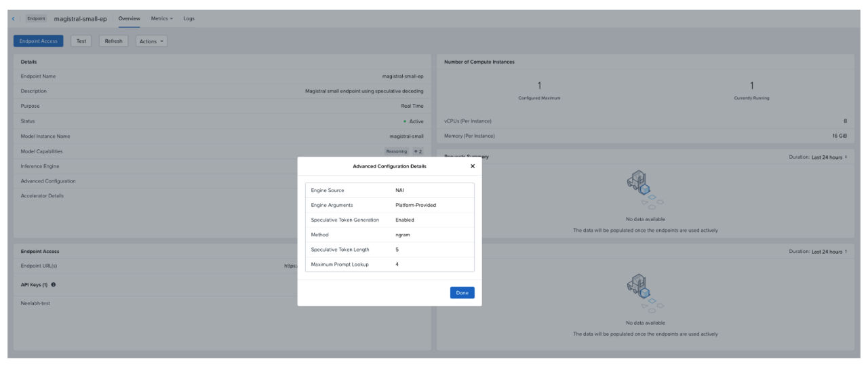This screenshot has width=868, height=367.
Task: Click the Enabled speculative token value
Action: (405, 220)
